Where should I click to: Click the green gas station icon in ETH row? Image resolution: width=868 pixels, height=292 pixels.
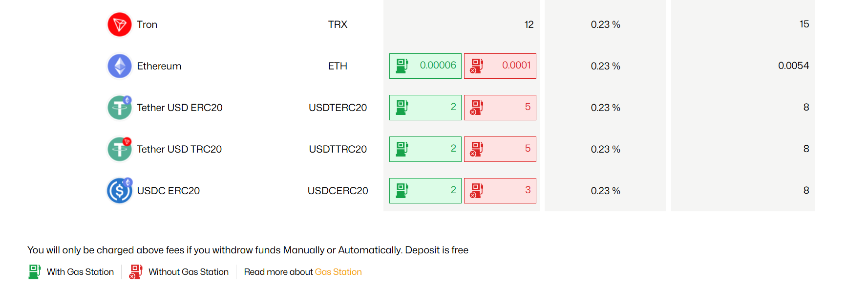[x=402, y=65]
